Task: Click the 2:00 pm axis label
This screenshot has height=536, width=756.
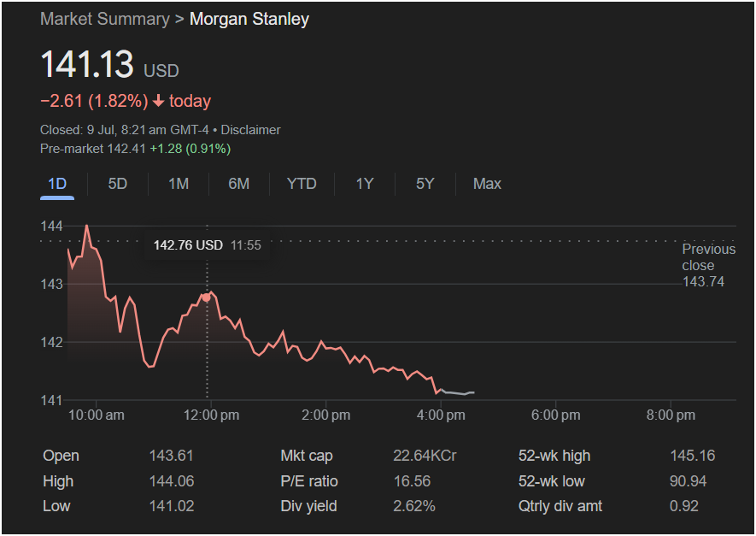Action: 326,415
